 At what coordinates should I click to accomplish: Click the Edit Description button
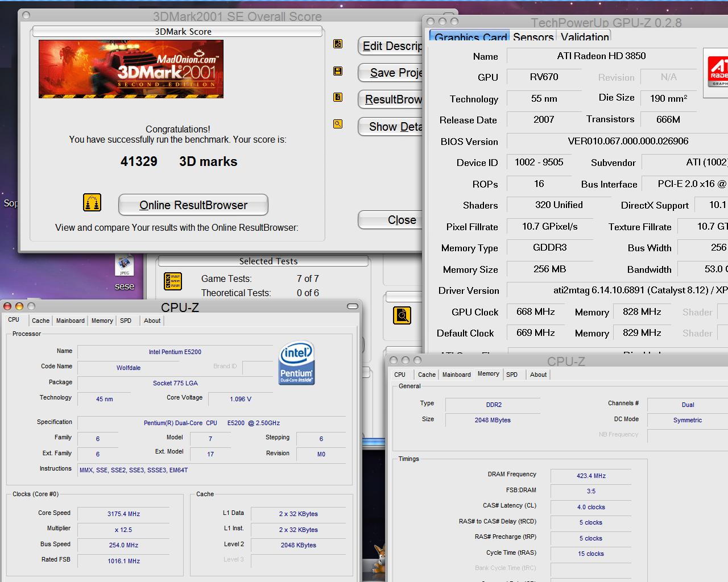(390, 46)
